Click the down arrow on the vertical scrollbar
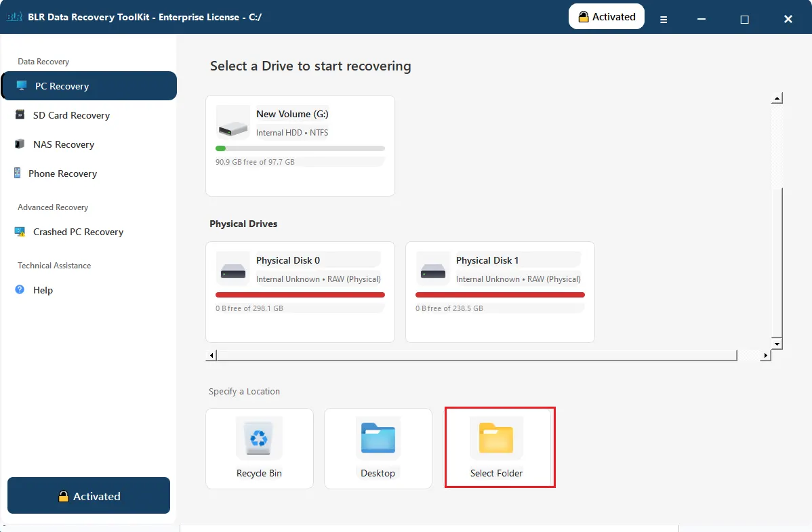 [777, 343]
